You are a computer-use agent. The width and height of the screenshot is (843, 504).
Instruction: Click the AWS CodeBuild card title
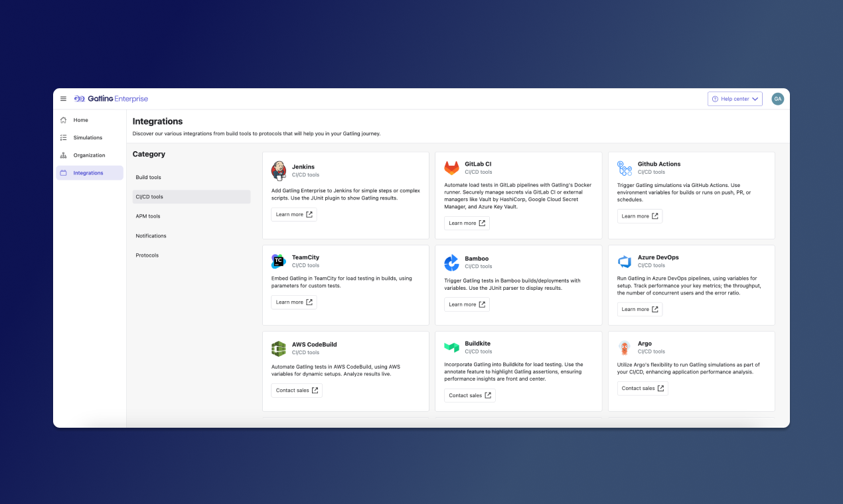click(315, 345)
